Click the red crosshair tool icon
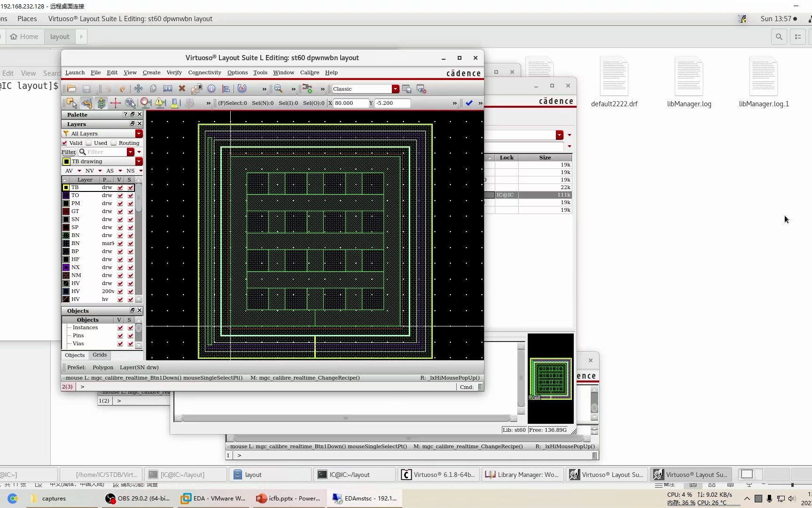The width and height of the screenshot is (812, 508). [x=116, y=103]
